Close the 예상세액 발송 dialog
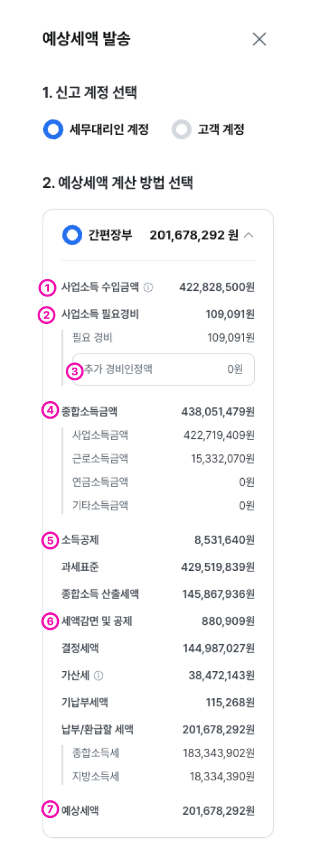Screen dimensions: 310x868 [259, 39]
